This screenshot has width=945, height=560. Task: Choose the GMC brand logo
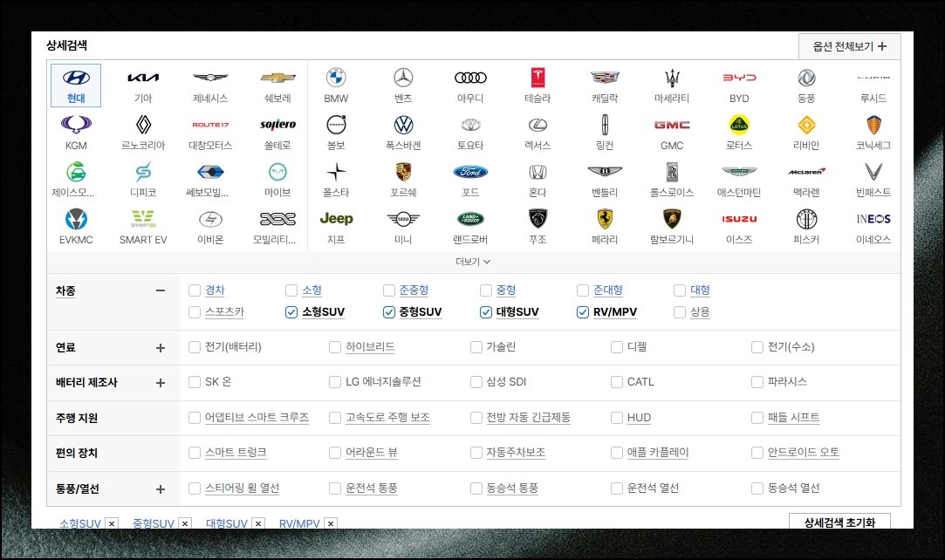(x=672, y=125)
